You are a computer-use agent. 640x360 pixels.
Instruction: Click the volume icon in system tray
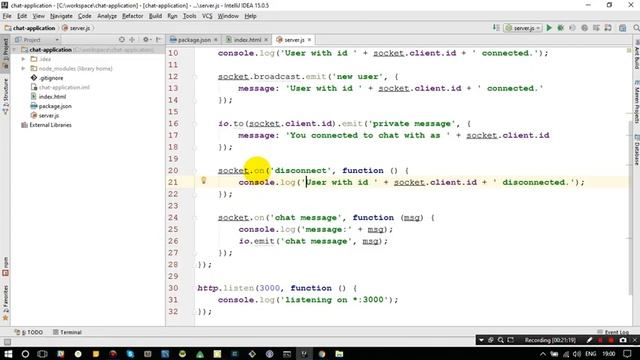(577, 354)
